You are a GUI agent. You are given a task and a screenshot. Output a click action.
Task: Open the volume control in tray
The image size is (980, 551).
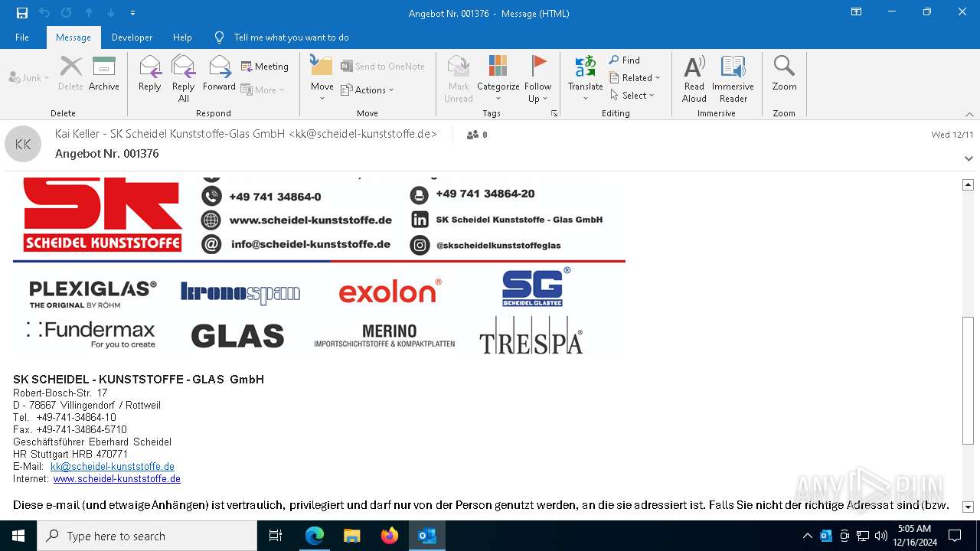click(x=881, y=536)
